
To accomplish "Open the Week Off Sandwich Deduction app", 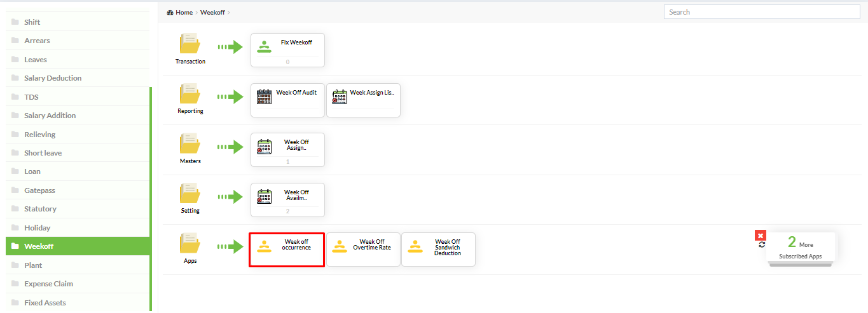I will tap(438, 250).
